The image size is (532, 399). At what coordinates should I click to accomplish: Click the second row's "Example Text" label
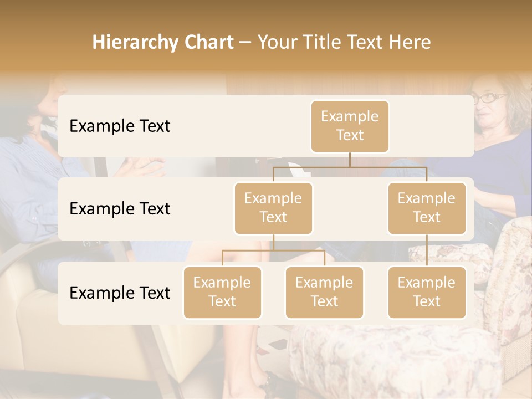coord(120,208)
